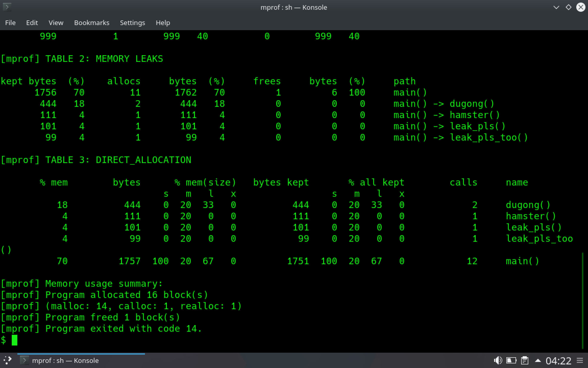Click the 'allocs' column header

tap(124, 81)
